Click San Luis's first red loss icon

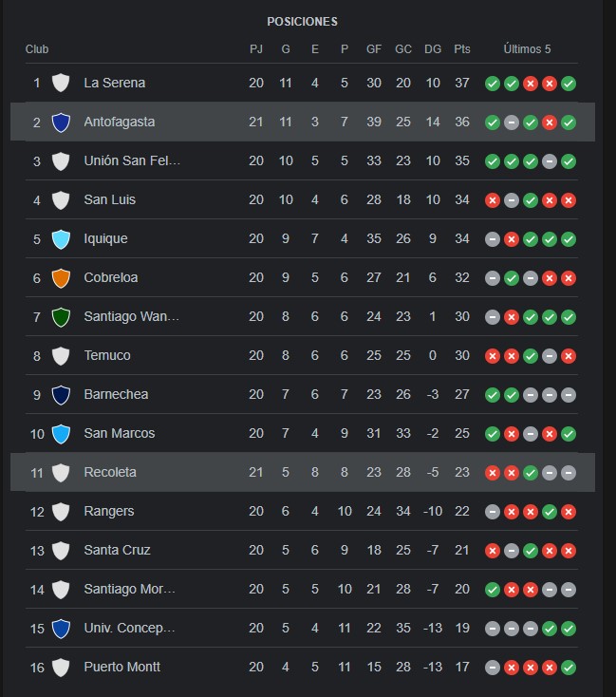click(x=493, y=200)
